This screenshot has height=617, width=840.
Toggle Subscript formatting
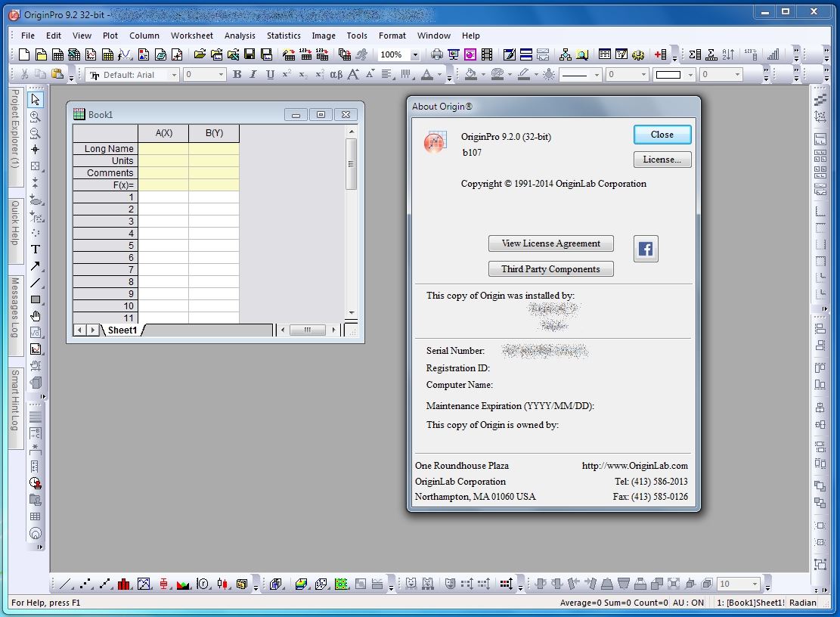[x=303, y=74]
